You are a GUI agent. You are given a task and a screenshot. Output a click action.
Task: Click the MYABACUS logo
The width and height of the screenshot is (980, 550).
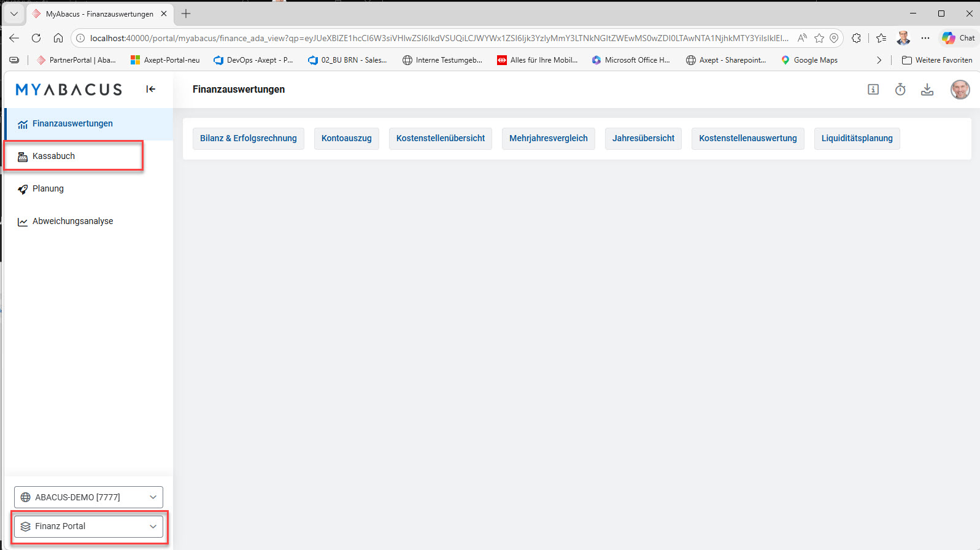coord(69,90)
